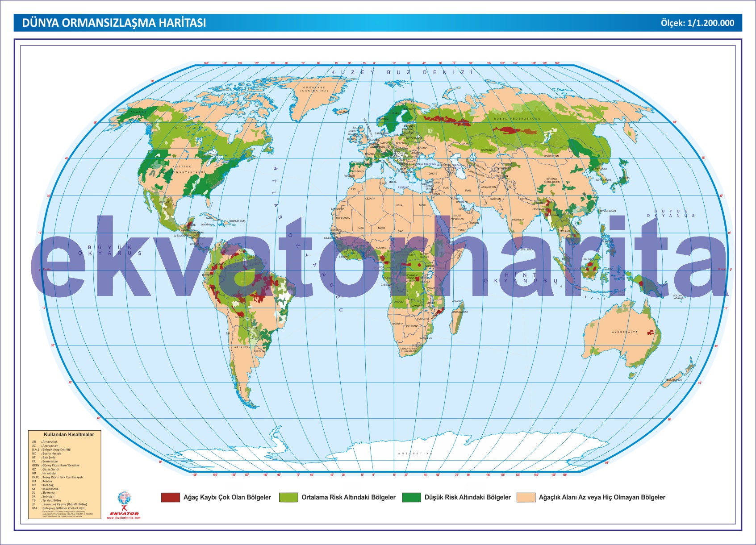Click the Ekvator globe logo
The height and width of the screenshot is (545, 756).
(125, 501)
